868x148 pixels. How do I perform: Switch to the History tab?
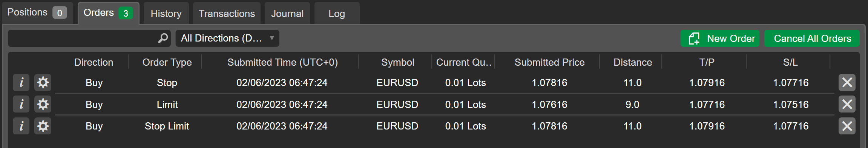pos(166,14)
